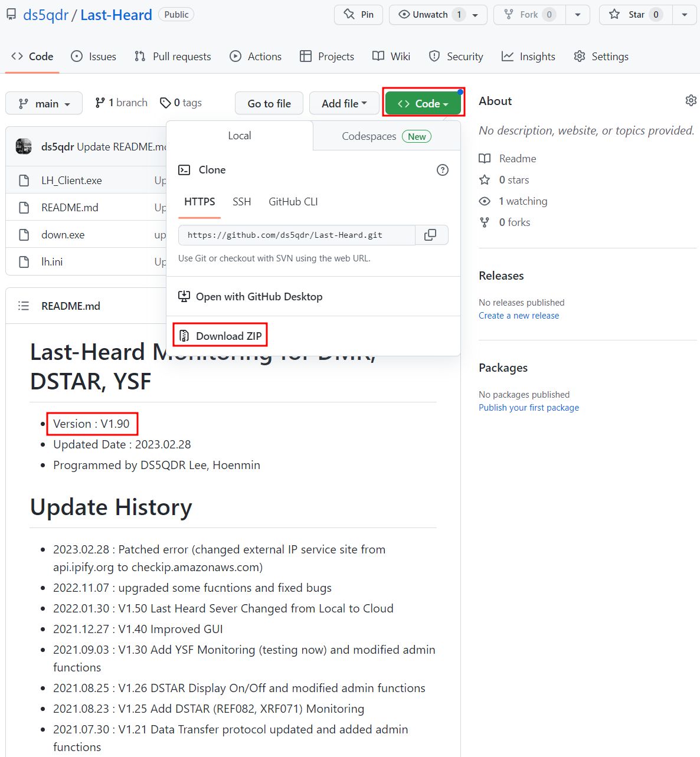Expand the Unwatch notification options arrow
The image size is (700, 757).
(476, 15)
